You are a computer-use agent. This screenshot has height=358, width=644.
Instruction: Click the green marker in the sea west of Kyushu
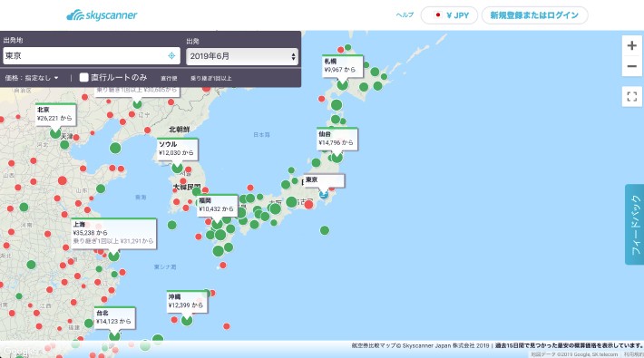click(x=172, y=225)
